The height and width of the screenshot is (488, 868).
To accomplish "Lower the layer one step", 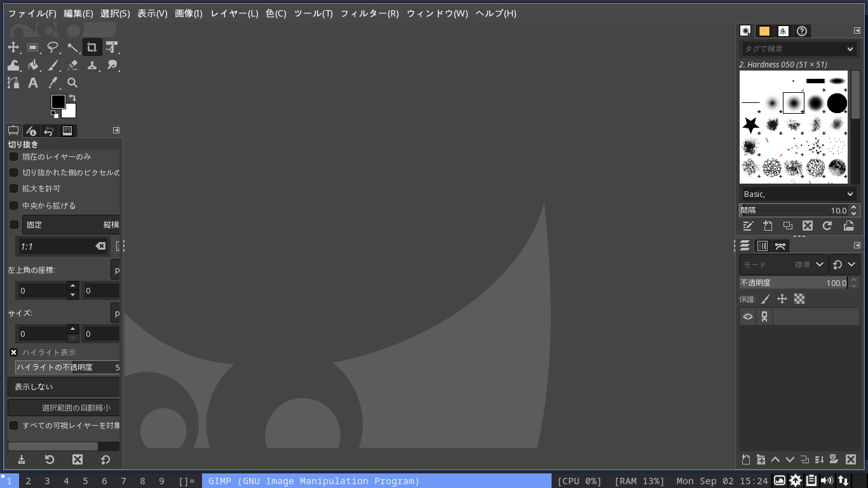I will 790,459.
